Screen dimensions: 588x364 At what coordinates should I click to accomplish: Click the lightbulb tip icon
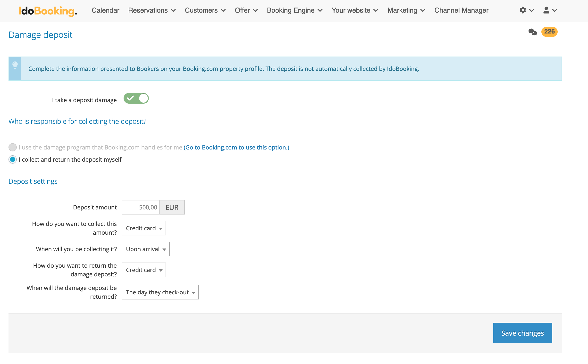(15, 66)
